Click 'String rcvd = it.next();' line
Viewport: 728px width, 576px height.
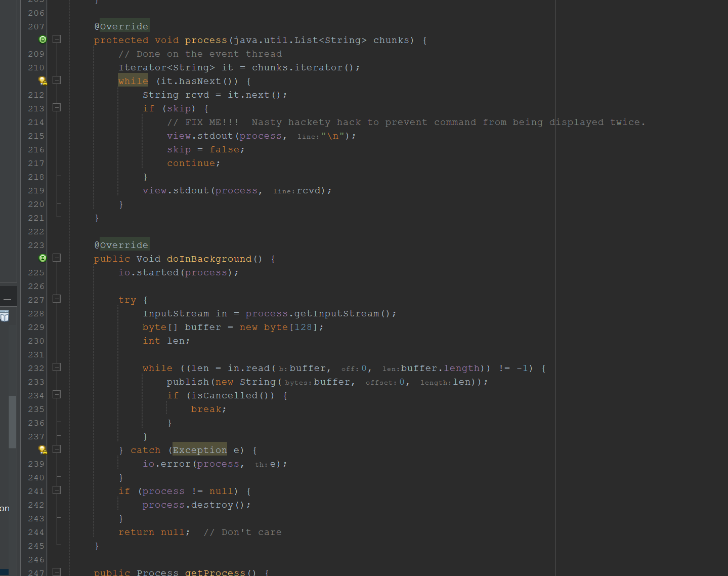(x=215, y=95)
